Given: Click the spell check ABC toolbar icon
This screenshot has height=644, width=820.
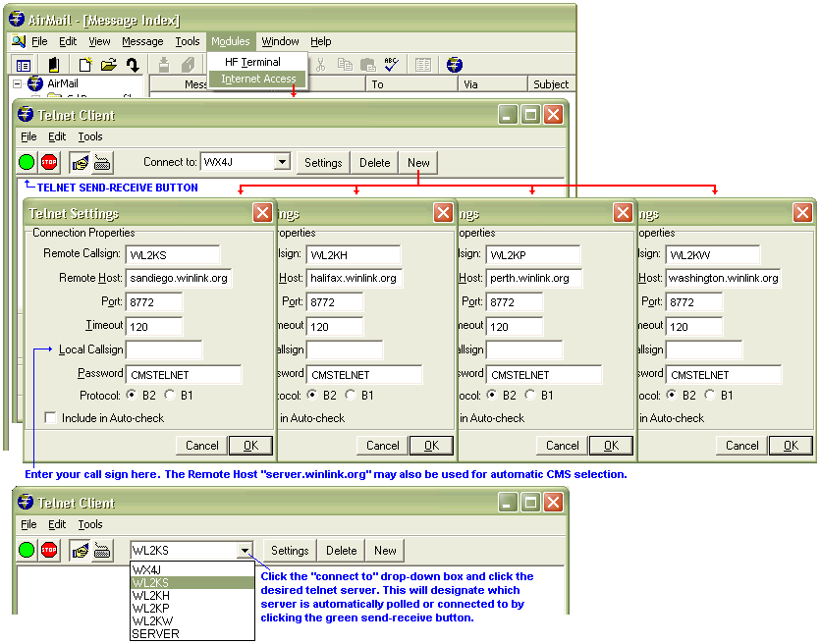Looking at the screenshot, I should click(391, 65).
